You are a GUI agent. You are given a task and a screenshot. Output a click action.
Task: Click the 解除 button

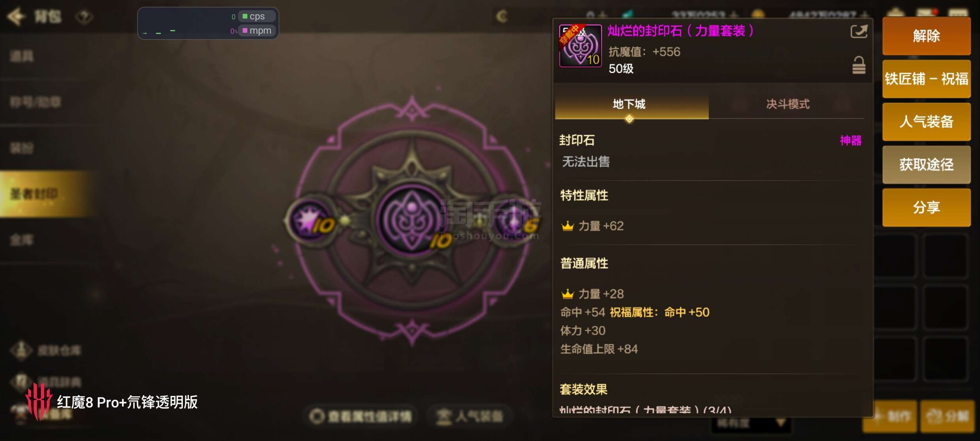(x=926, y=36)
